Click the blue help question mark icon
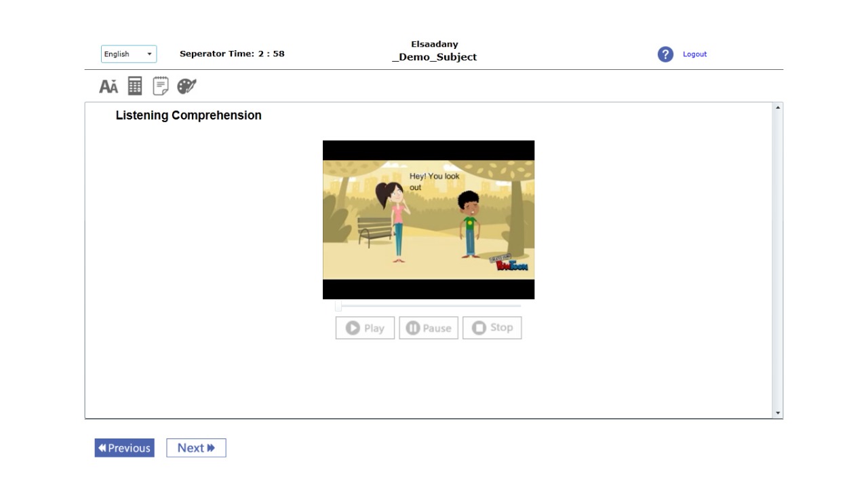The image size is (868, 488). 665,54
